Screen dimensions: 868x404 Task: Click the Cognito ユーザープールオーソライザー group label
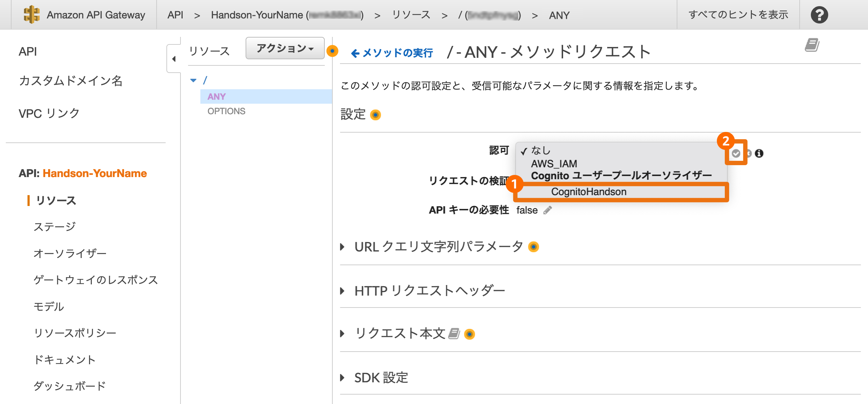coord(621,176)
